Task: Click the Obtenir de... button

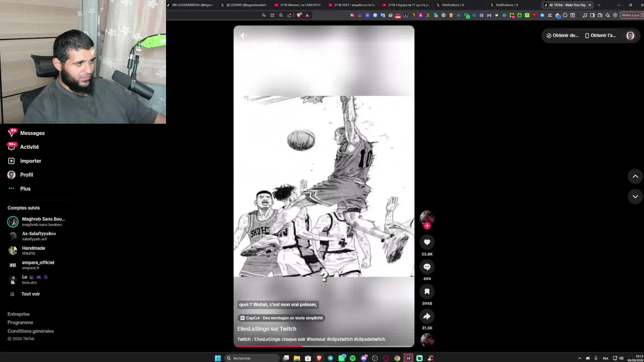Action: pos(562,36)
